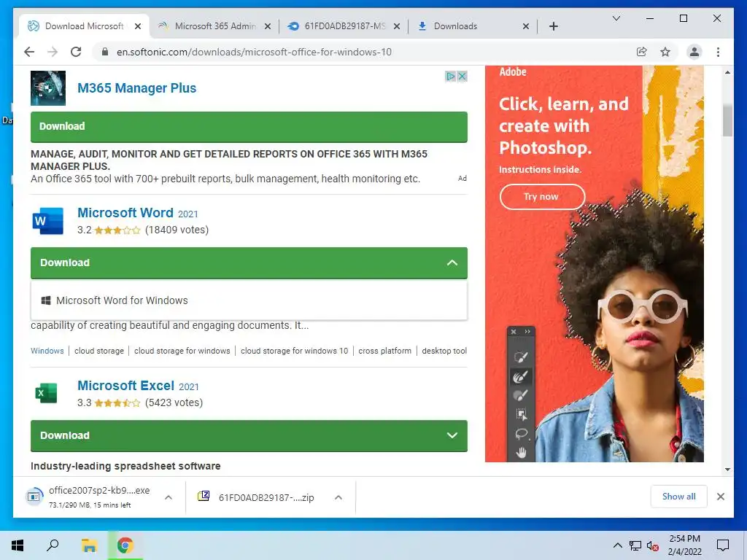Expand Microsoft Excel download chevron
Screen dimensions: 747x560
click(x=452, y=436)
